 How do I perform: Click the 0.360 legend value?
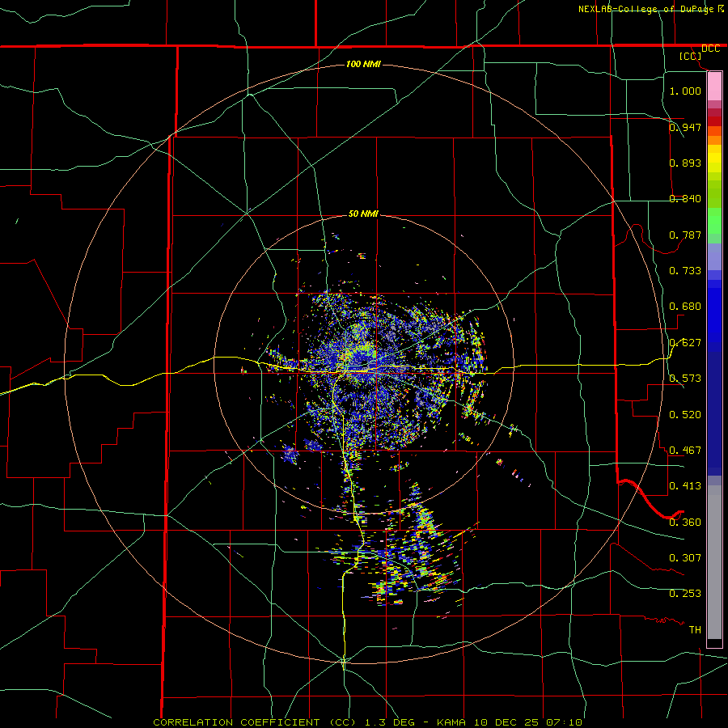(685, 522)
